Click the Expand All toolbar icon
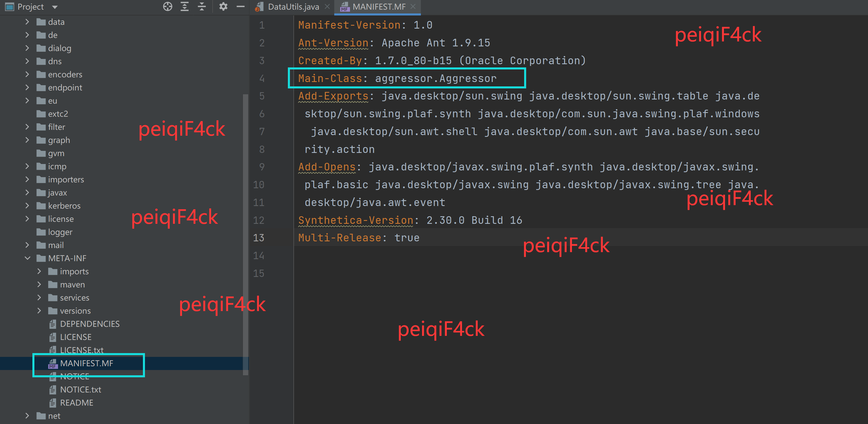Viewport: 868px width, 424px height. click(184, 6)
